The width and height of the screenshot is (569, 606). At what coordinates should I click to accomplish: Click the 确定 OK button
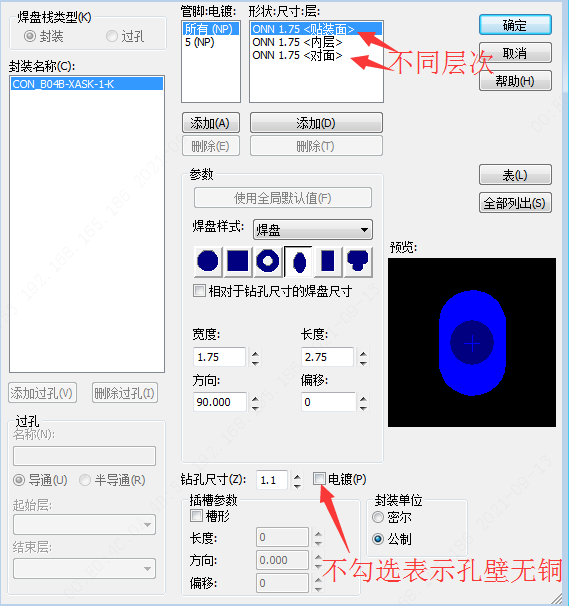[515, 25]
